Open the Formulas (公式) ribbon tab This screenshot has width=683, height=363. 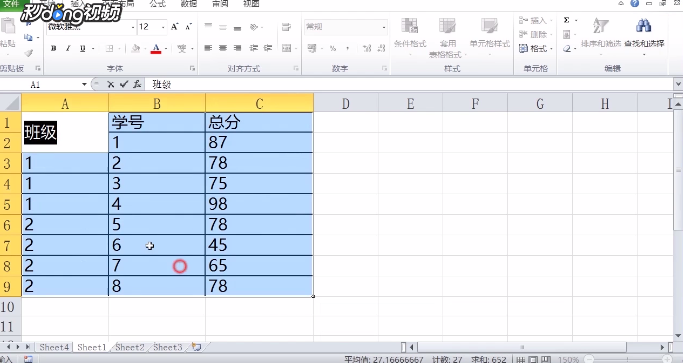[157, 3]
